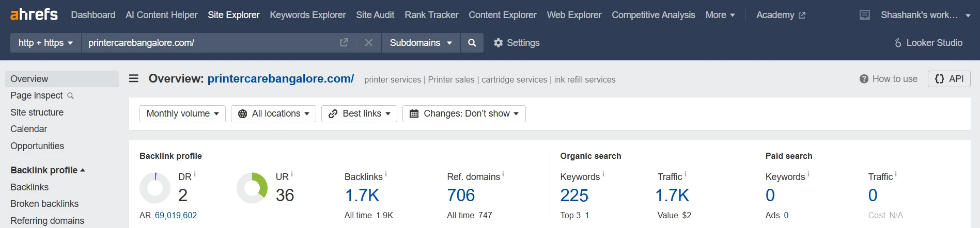Screen dimensions: 980x228
Task: Open Settings gear
Action: pyautogui.click(x=517, y=43)
